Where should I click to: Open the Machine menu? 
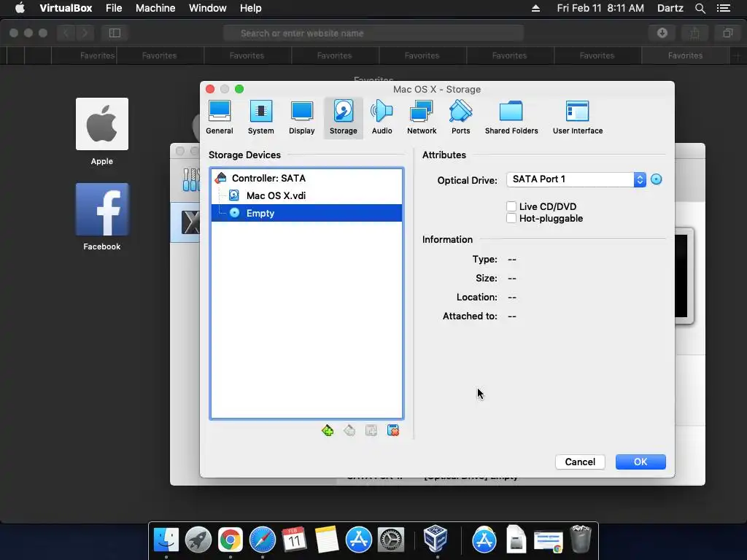coord(155,8)
